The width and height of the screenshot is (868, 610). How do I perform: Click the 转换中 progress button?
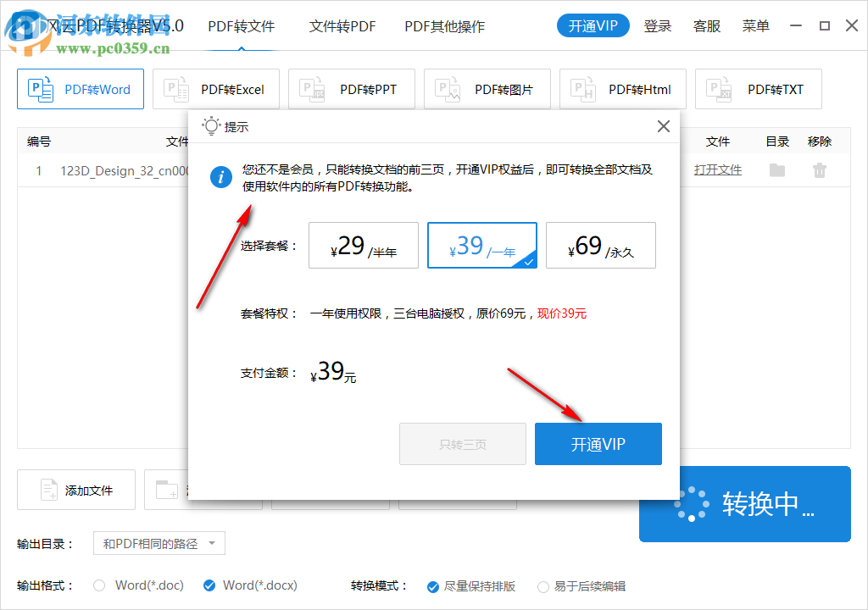744,504
